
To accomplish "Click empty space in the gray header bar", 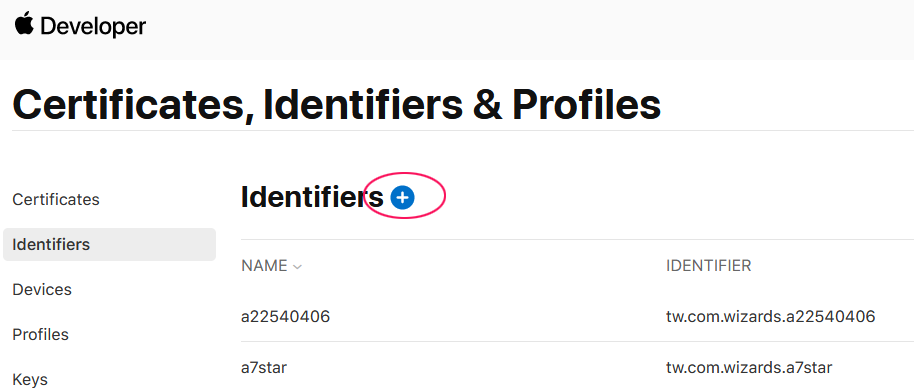I will tap(525, 29).
